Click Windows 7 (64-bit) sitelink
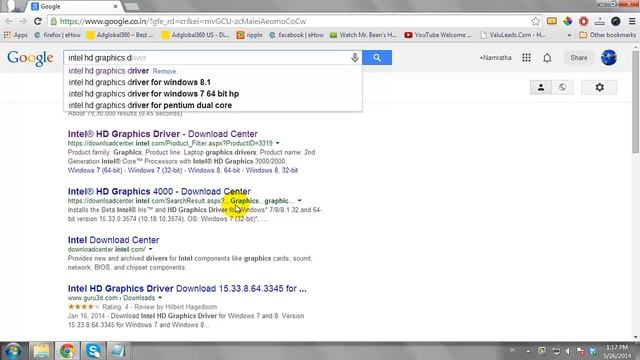 coord(96,170)
